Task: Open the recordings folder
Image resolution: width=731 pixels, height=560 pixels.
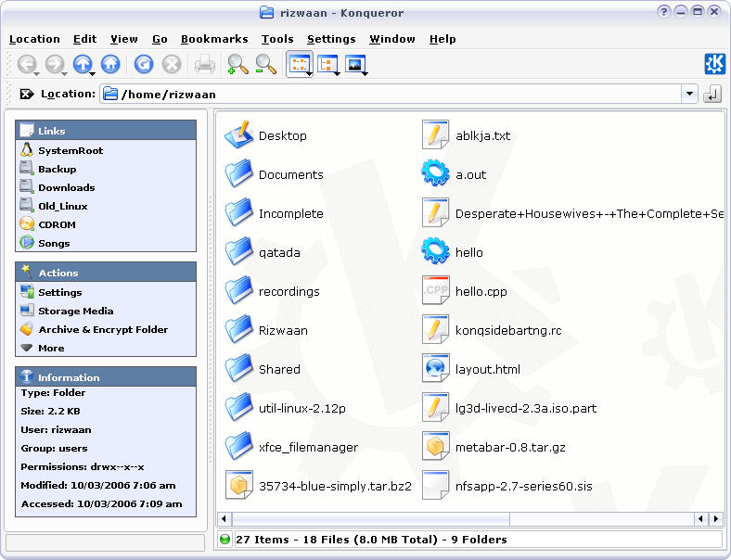Action: click(x=272, y=291)
